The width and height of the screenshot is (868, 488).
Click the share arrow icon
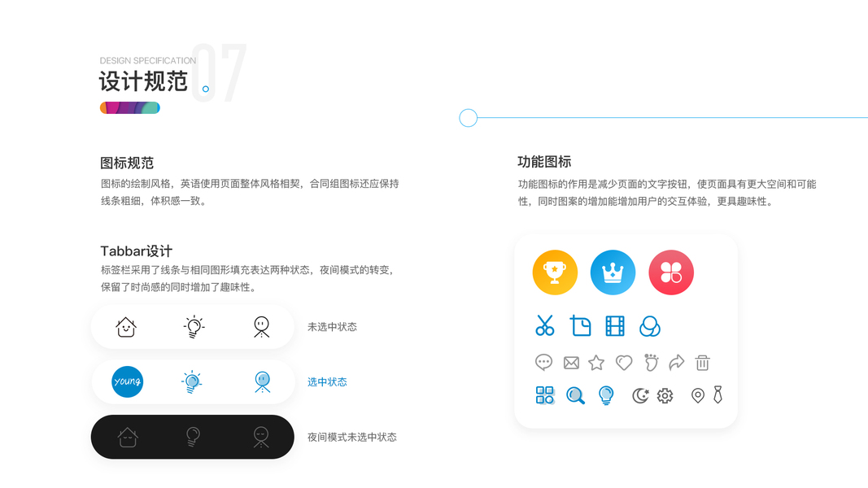coord(677,363)
